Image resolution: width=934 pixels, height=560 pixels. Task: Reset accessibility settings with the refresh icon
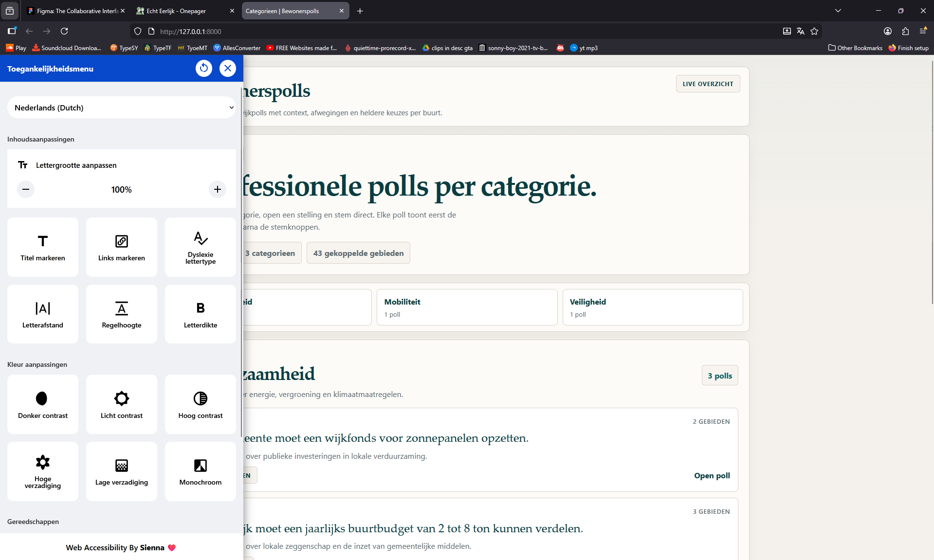[x=204, y=68]
